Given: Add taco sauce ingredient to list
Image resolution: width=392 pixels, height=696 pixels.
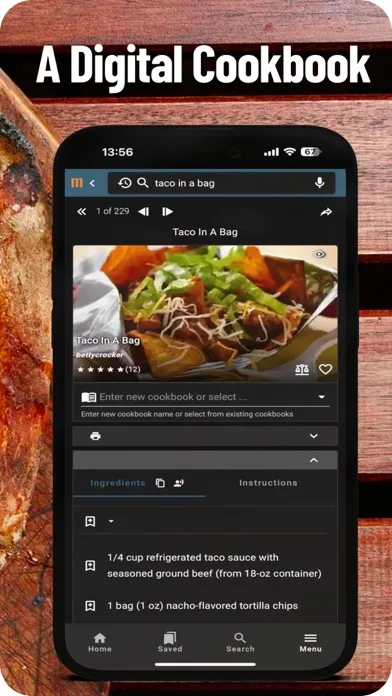Looking at the screenshot, I should 90,566.
